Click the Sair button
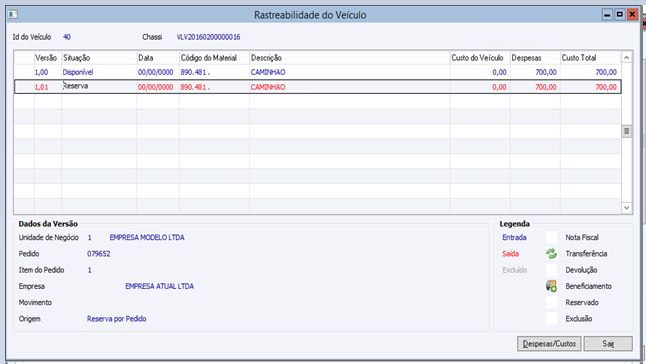This screenshot has height=364, width=646. coord(608,343)
